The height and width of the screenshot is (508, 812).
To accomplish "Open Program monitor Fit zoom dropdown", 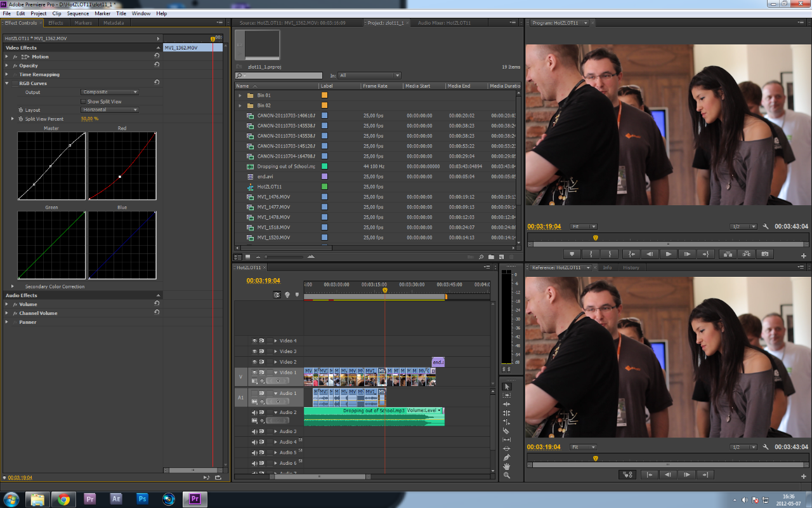I will pyautogui.click(x=583, y=227).
